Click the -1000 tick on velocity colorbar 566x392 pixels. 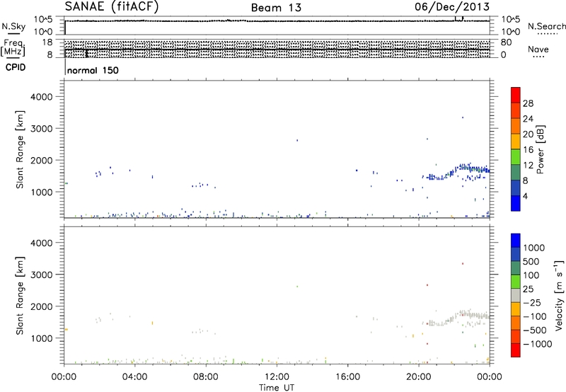pos(538,344)
